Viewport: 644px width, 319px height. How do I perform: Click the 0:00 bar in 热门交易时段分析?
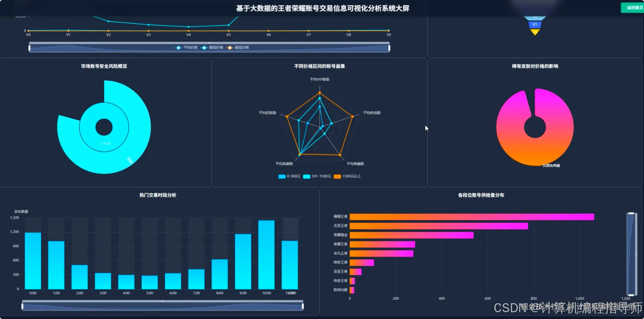click(x=33, y=261)
